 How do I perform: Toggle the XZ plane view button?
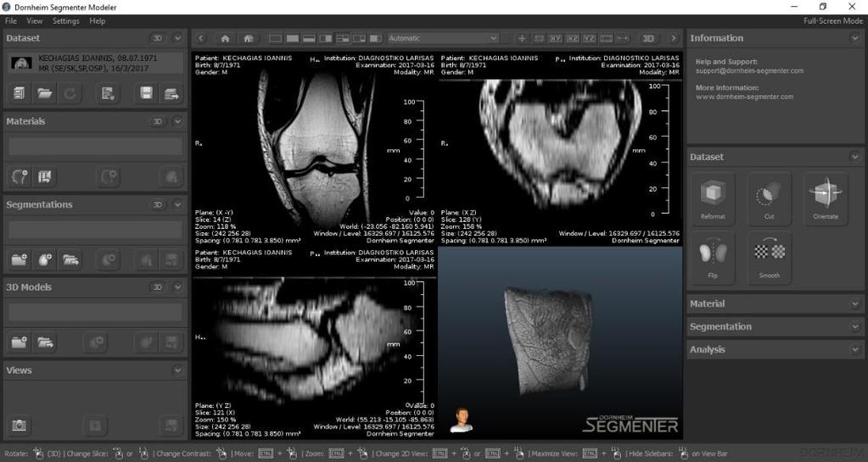pos(573,38)
